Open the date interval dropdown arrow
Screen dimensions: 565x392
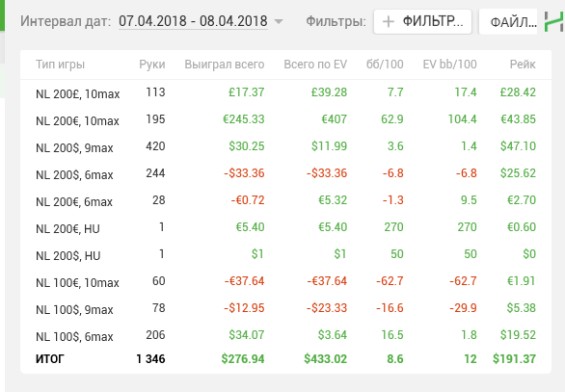tap(279, 21)
